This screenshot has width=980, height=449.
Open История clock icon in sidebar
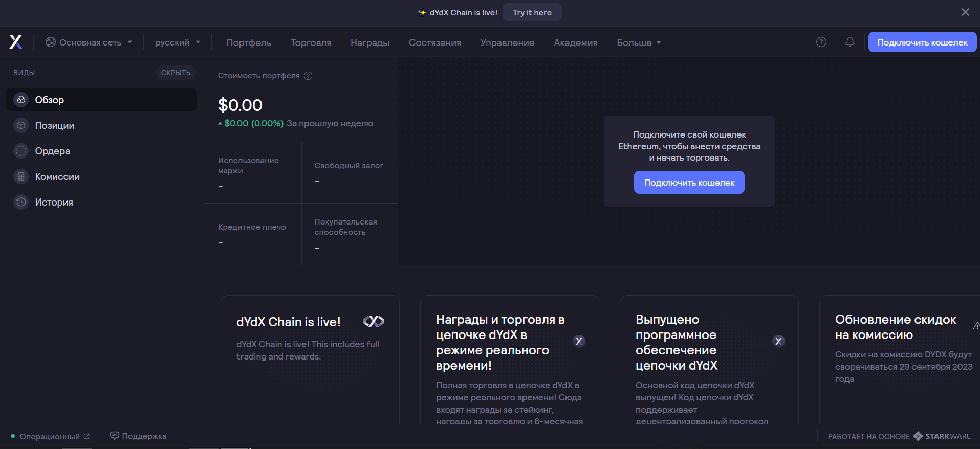point(21,202)
